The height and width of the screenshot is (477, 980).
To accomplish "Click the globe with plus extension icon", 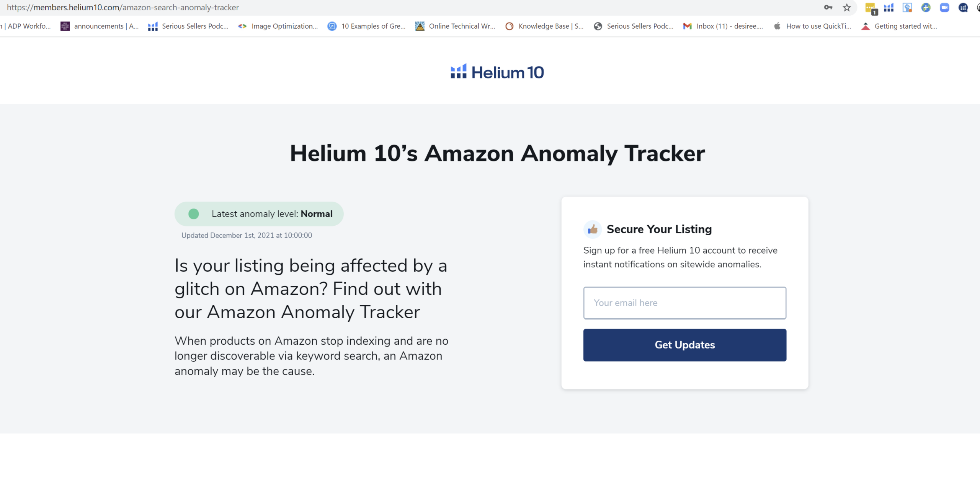I will [926, 8].
